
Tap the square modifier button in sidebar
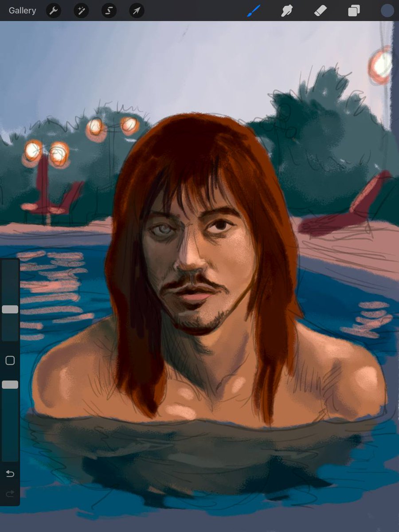[x=10, y=360]
